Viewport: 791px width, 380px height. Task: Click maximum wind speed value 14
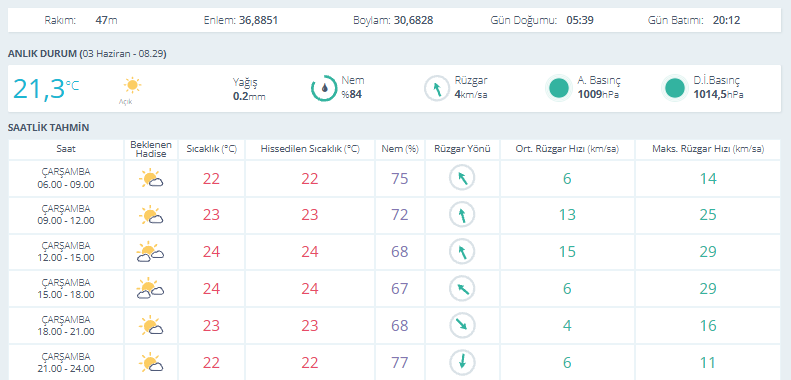tap(708, 179)
